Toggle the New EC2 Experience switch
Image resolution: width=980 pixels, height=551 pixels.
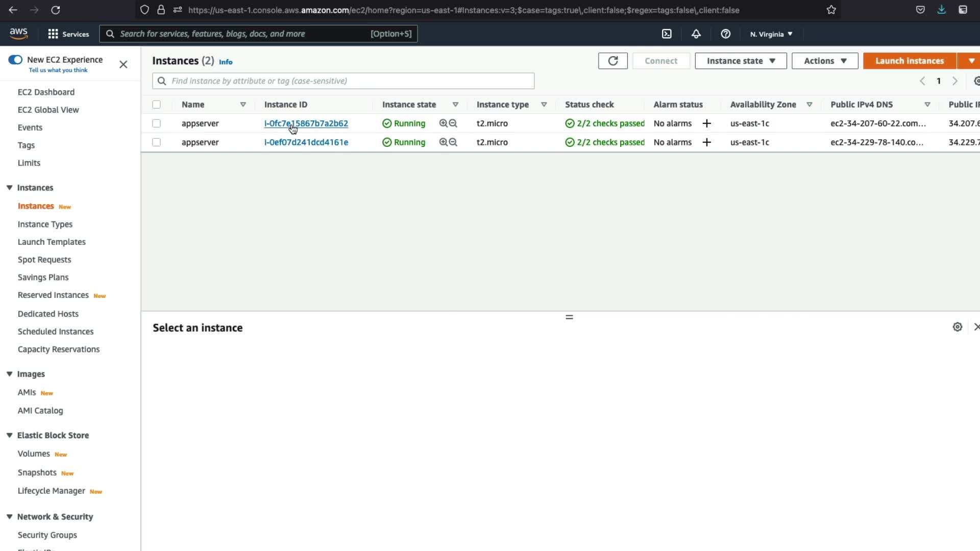15,60
